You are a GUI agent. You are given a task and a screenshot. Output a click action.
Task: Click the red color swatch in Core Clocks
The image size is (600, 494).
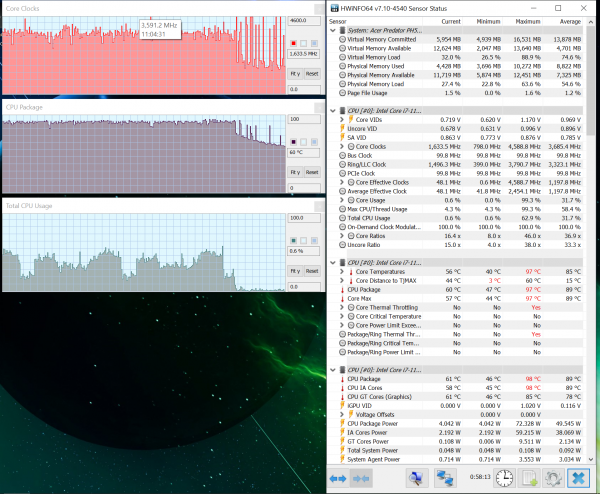pyautogui.click(x=293, y=43)
